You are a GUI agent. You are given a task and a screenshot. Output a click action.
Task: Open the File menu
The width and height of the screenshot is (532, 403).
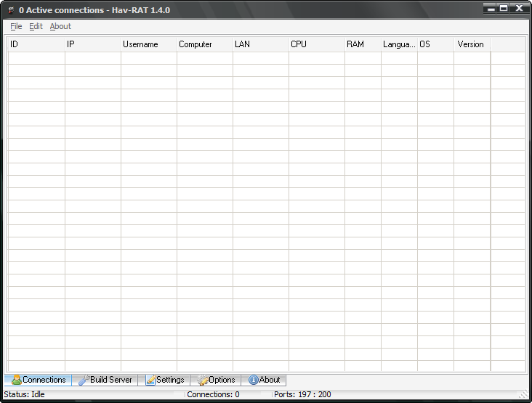pos(16,26)
